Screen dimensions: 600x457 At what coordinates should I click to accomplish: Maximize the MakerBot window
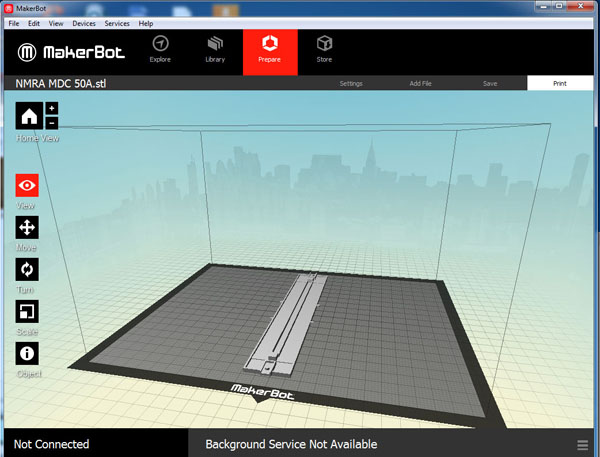tap(559, 6)
